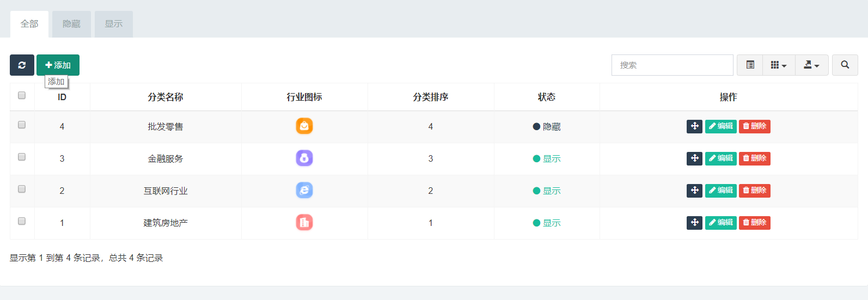Viewport: 868px width, 300px height.
Task: Click the orange 批发零售 industry icon
Action: (x=304, y=126)
